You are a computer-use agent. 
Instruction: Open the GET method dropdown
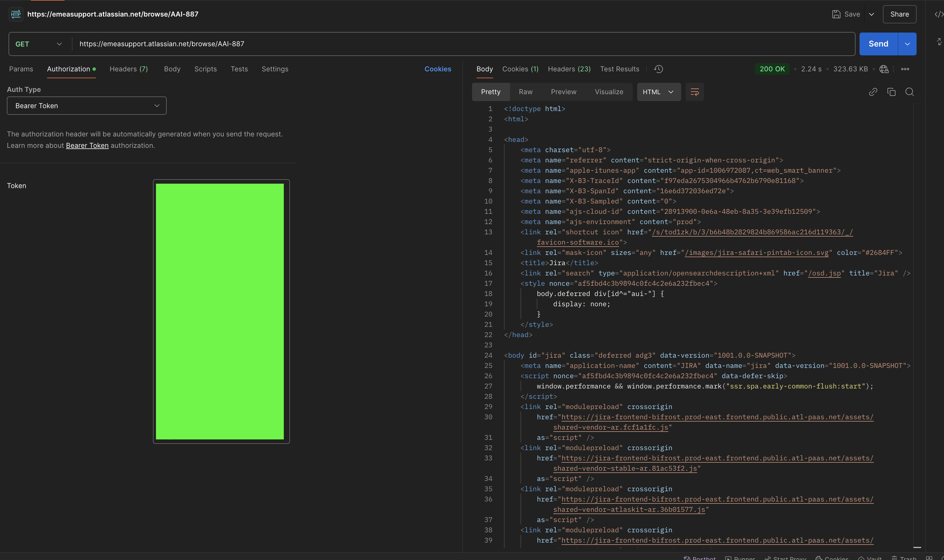point(39,44)
